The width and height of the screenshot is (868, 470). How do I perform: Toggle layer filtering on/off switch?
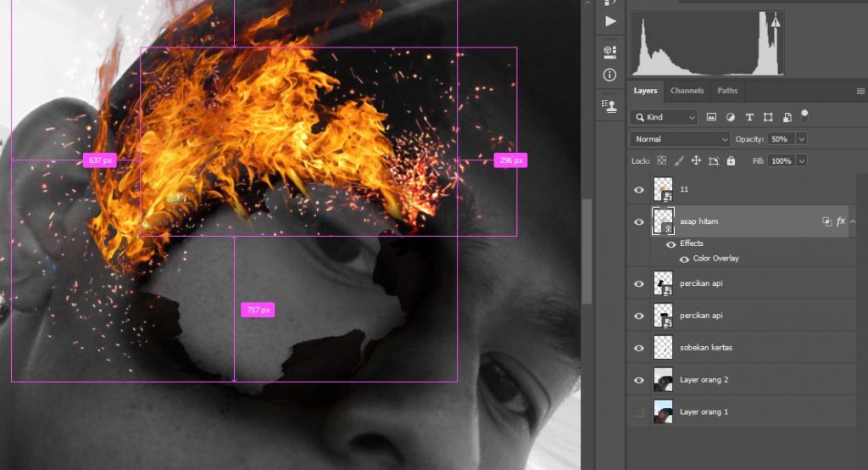point(804,115)
